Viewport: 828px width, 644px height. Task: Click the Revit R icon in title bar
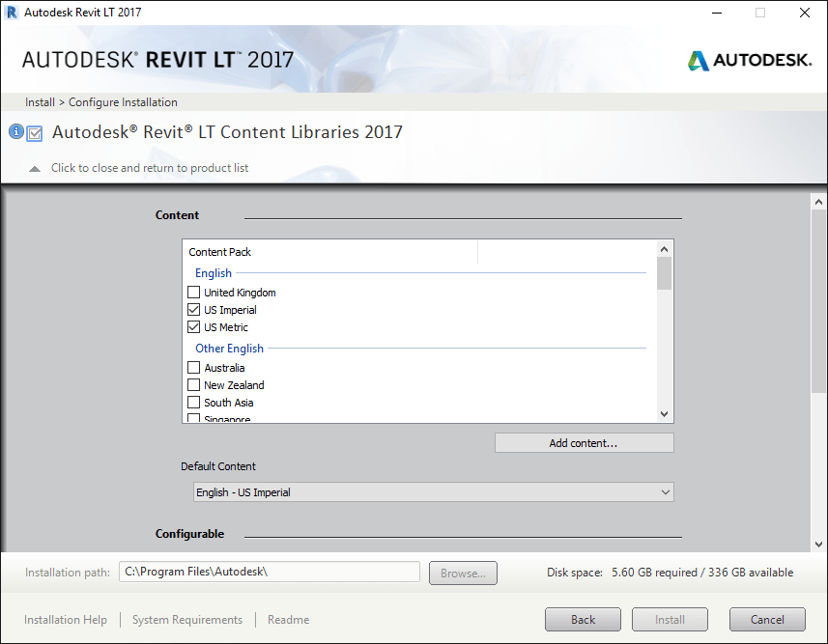click(11, 13)
